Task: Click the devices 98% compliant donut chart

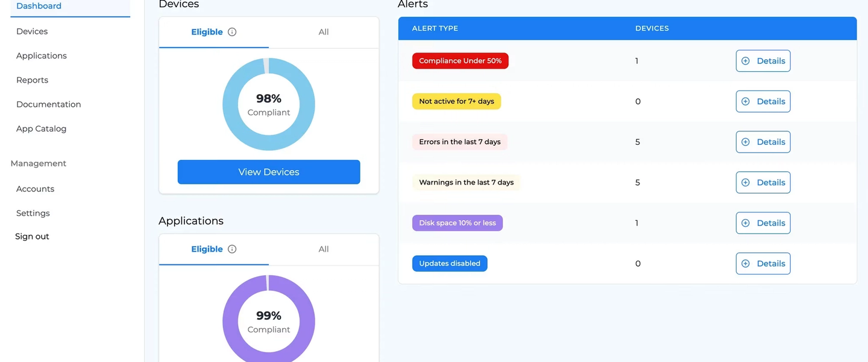Action: point(269,104)
